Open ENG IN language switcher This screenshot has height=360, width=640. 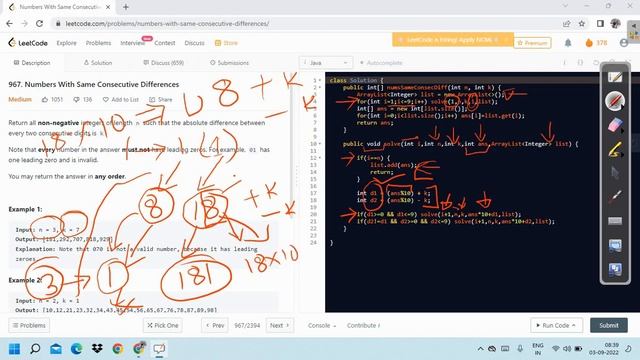tap(538, 349)
